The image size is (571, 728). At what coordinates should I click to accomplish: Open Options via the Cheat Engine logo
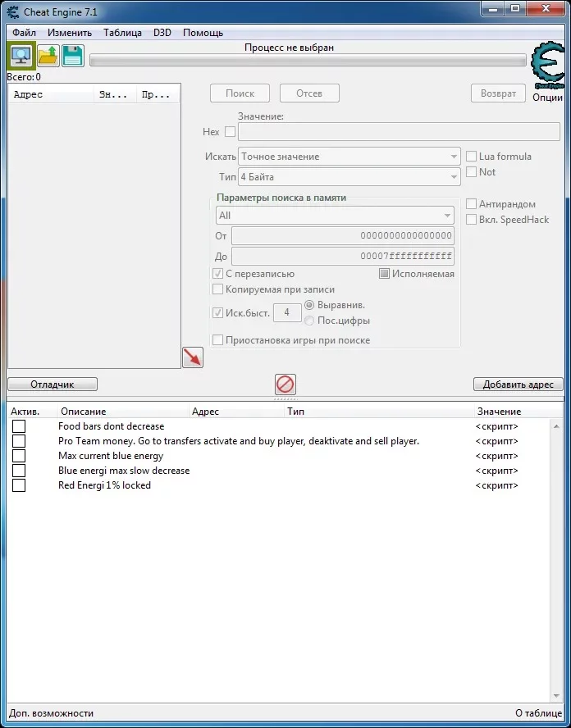tap(548, 66)
